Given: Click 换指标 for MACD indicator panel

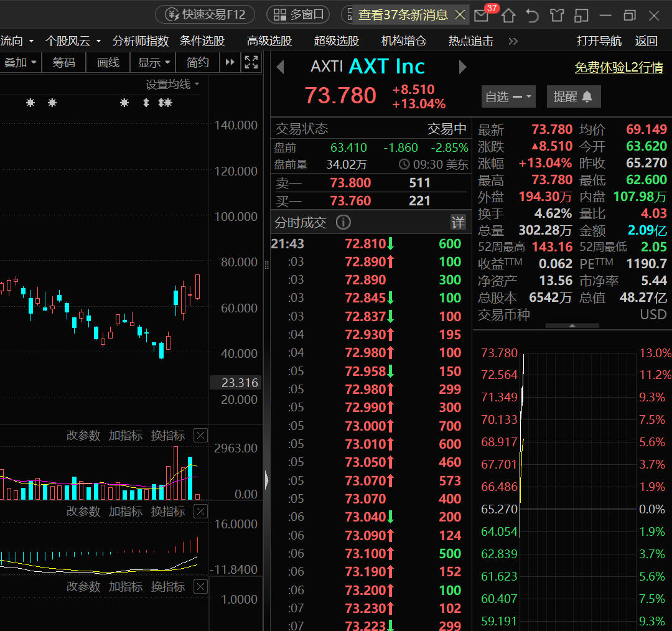Looking at the screenshot, I should pos(168,512).
